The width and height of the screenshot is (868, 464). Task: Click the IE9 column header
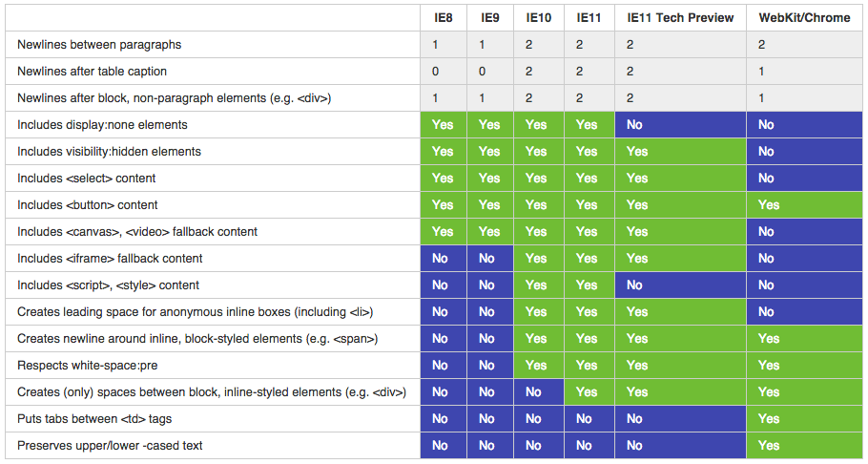(x=490, y=18)
